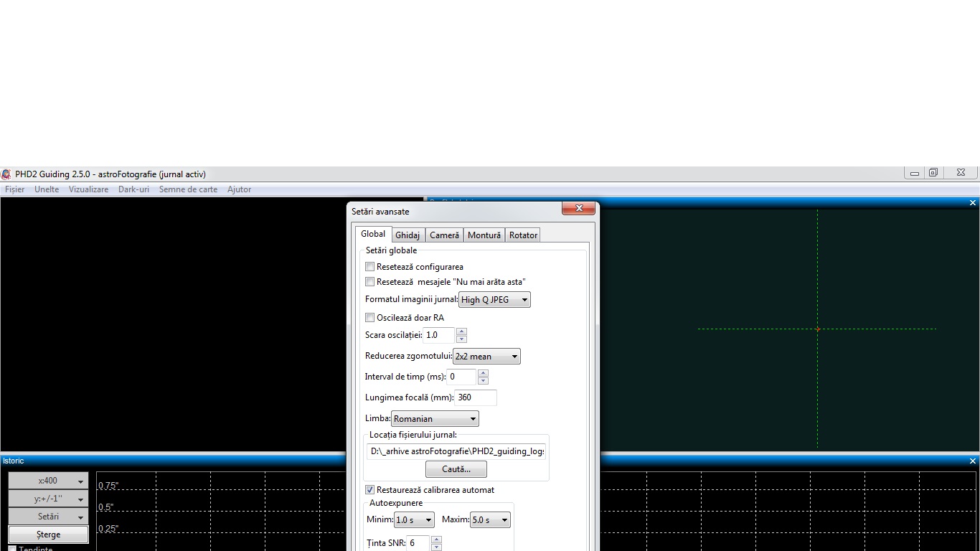Close the Istoric panel

973,461
